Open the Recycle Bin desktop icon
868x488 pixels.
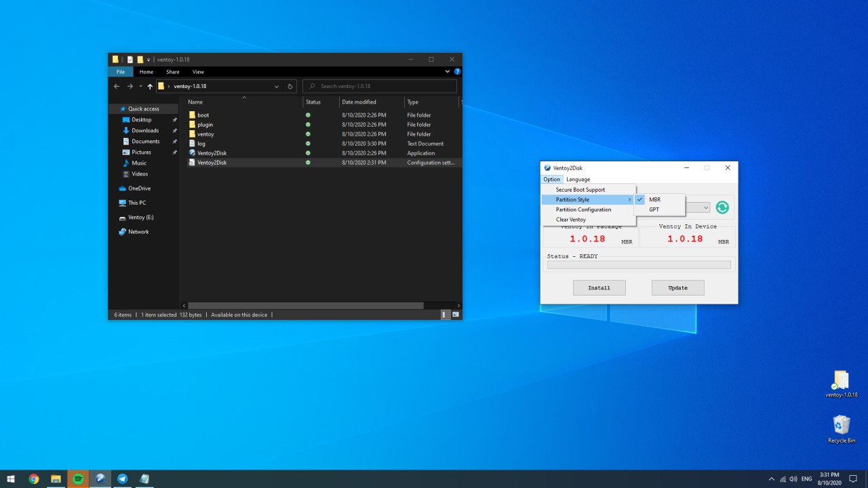coord(841,429)
